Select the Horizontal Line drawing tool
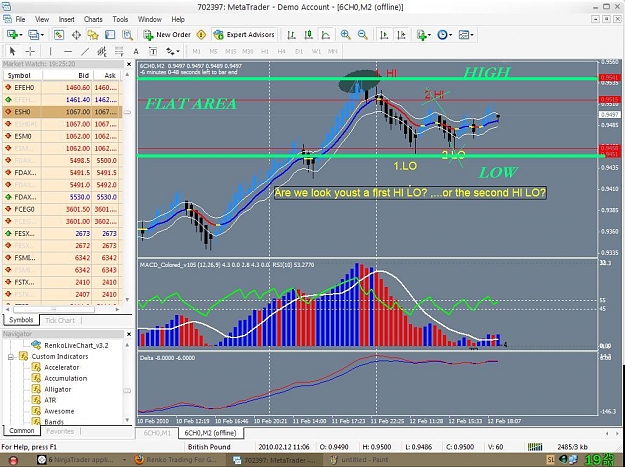The image size is (625, 467). (68, 51)
